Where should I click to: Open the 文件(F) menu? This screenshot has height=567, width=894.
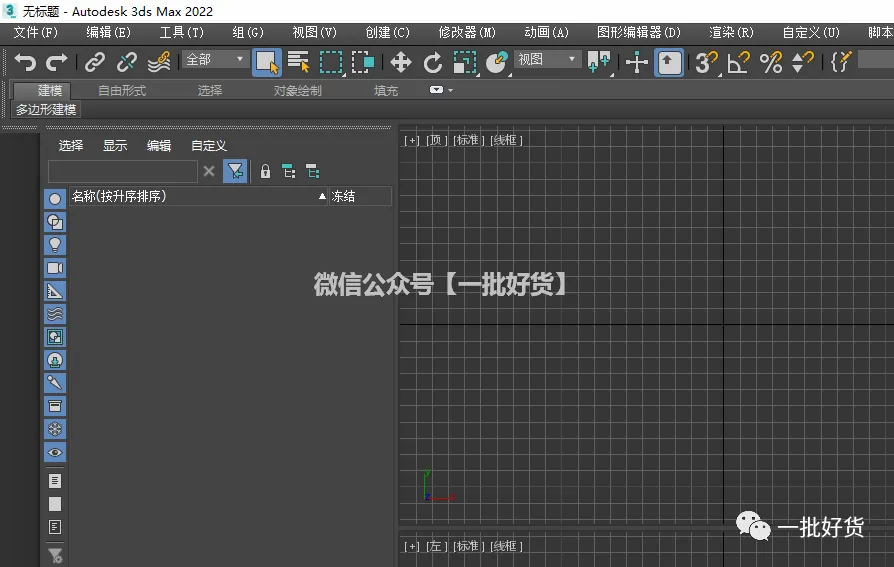click(x=35, y=33)
